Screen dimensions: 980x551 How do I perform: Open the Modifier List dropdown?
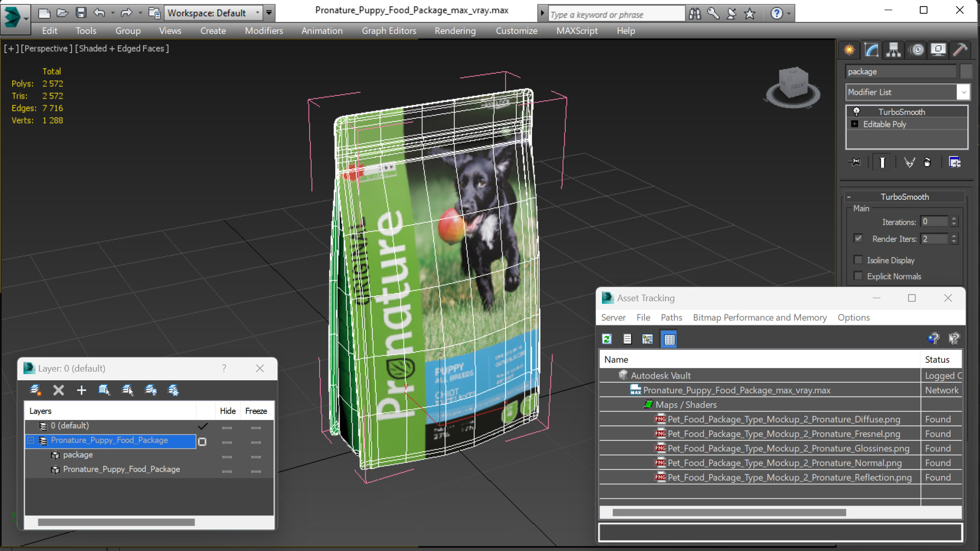963,92
